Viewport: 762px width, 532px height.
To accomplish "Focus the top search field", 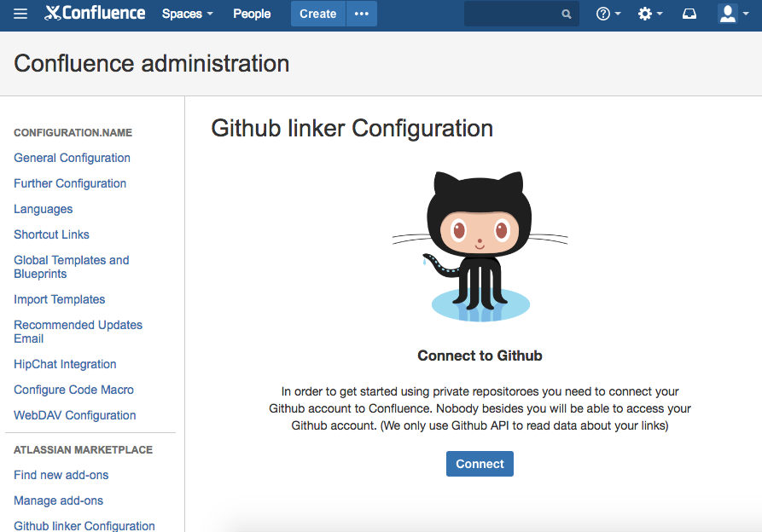I will click(x=521, y=14).
